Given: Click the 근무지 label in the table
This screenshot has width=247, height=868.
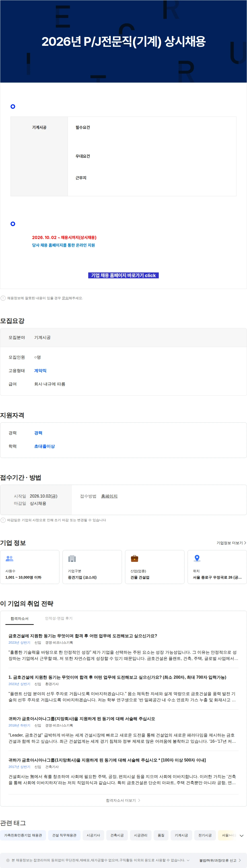Looking at the screenshot, I should click(81, 178).
